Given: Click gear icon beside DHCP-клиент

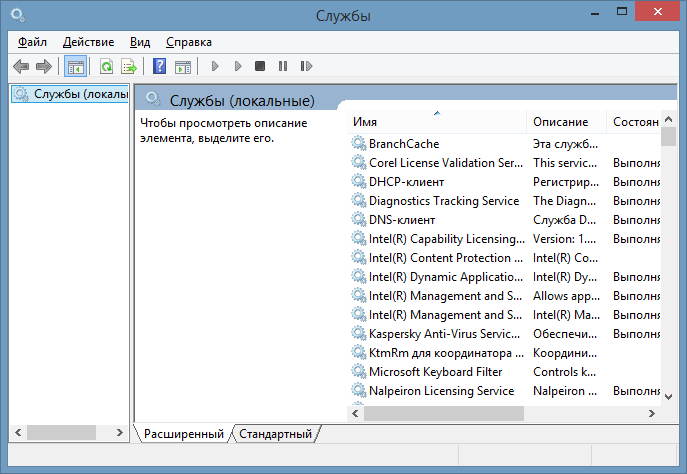Looking at the screenshot, I should [359, 182].
